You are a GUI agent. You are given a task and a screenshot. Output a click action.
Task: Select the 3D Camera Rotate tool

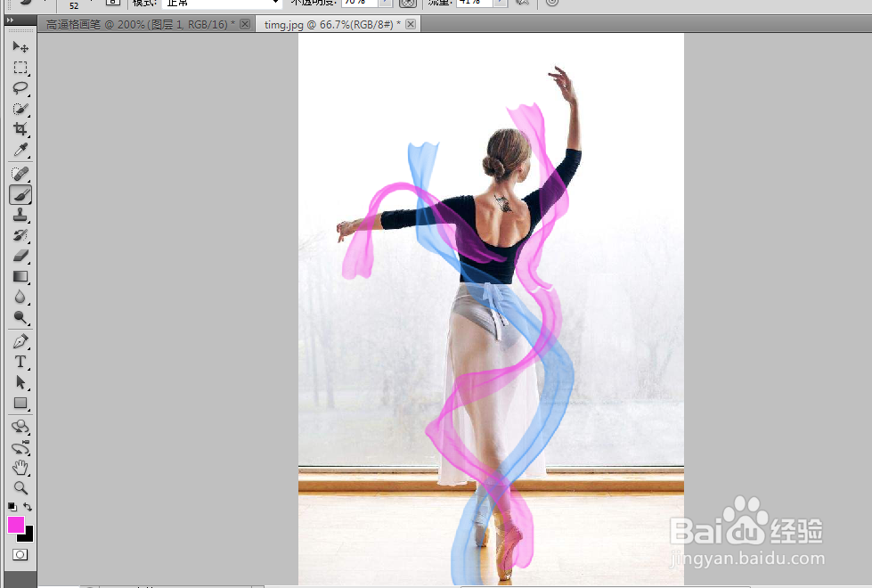20,447
